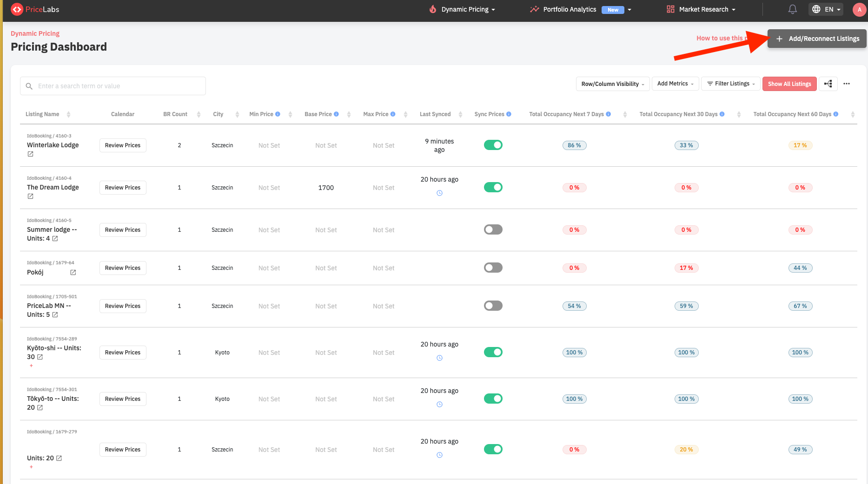Open The Dream Lodge external link icon
Screen dimensions: 868x484
[x=30, y=196]
